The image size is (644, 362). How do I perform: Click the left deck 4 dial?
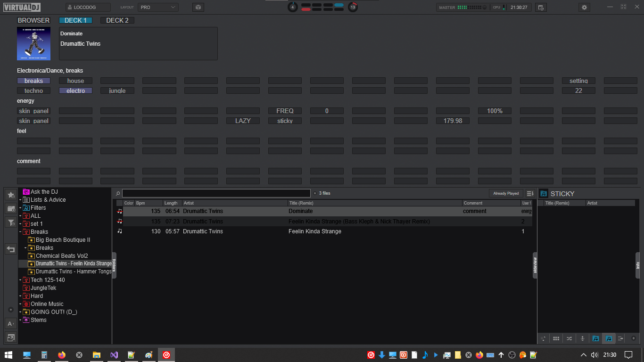click(x=293, y=7)
